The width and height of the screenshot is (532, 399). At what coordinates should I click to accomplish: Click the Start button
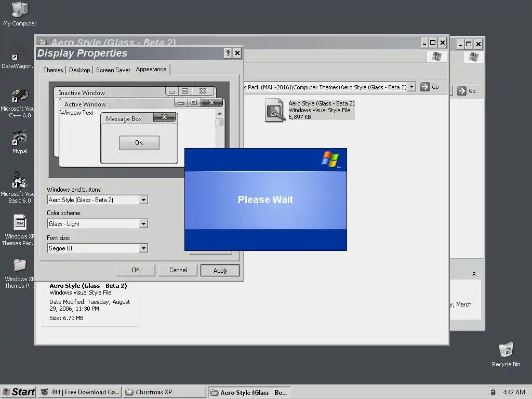coord(18,392)
